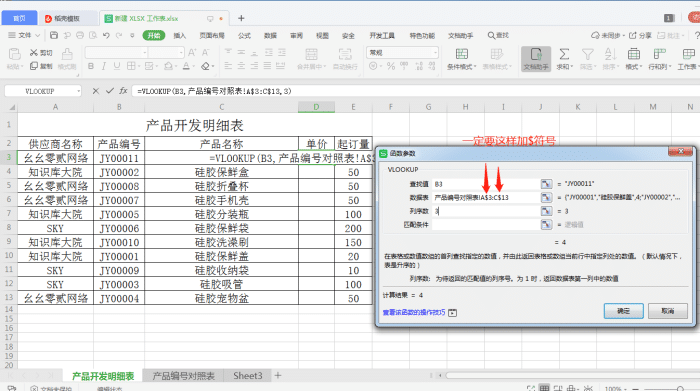Click the Redo arrow icon
Viewport: 700px width, 391px height.
(x=119, y=35)
